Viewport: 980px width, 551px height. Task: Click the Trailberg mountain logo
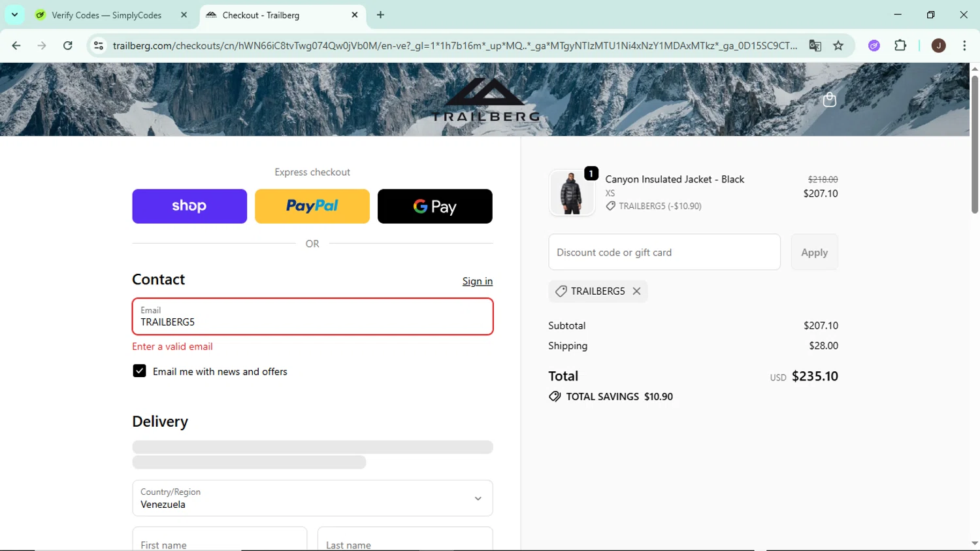485,99
